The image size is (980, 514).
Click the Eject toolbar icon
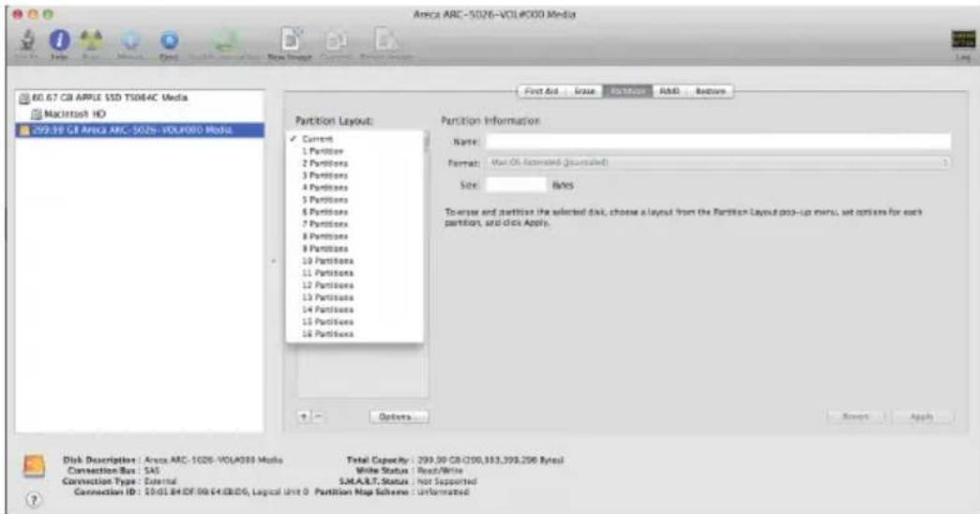coord(169,41)
